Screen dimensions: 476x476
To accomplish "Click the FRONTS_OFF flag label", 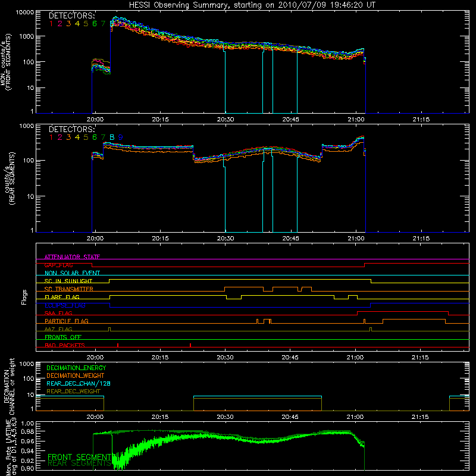I will (x=63, y=337).
